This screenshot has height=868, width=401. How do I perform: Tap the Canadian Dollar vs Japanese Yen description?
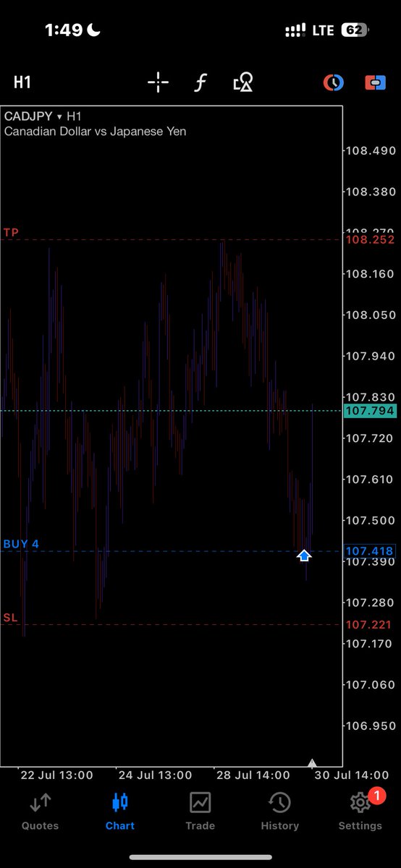coord(95,132)
